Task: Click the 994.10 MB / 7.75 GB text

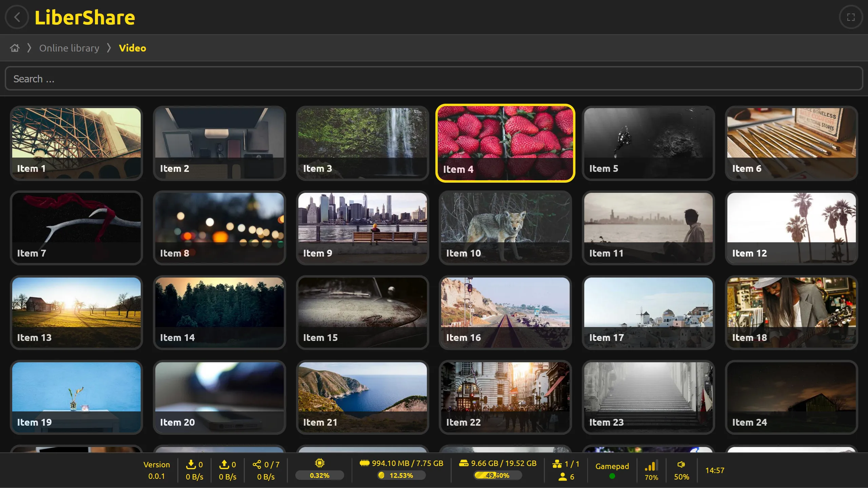Action: coord(408,463)
